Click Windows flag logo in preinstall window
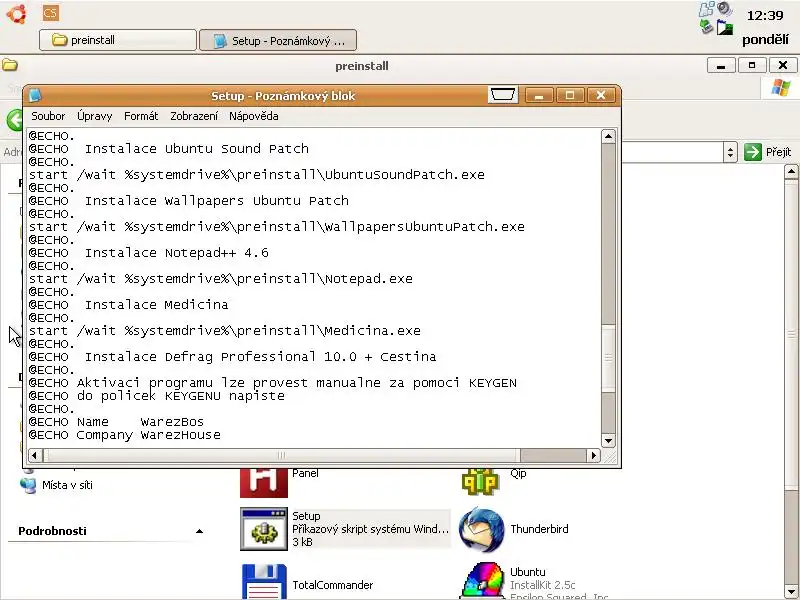The width and height of the screenshot is (800, 600). pos(781,88)
